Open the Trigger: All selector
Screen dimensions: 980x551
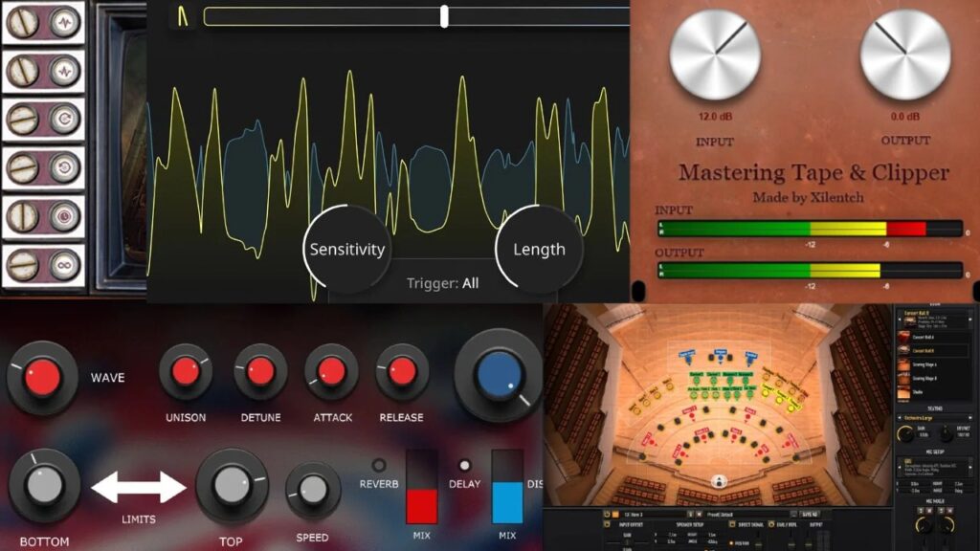[445, 283]
